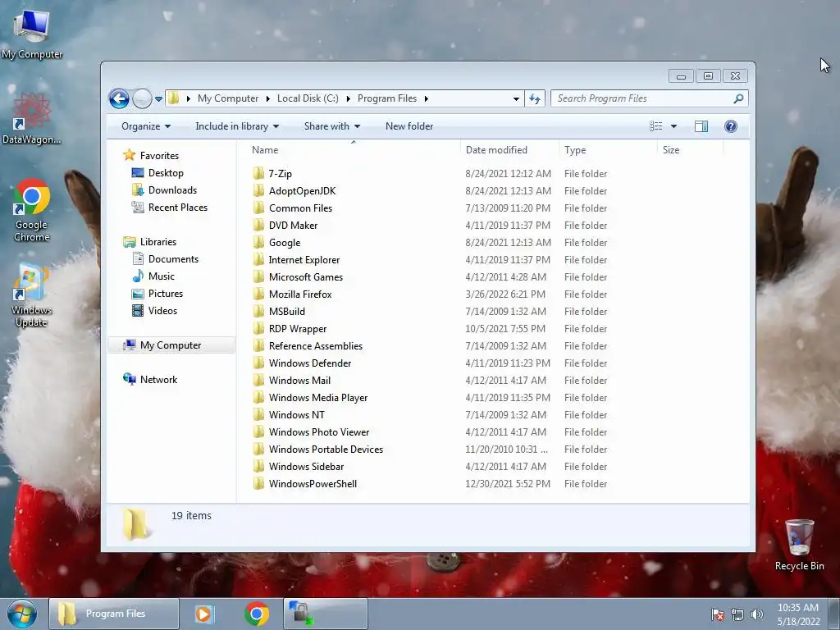Open Explorer help icon
Screen dimensions: 840x630
[731, 126]
